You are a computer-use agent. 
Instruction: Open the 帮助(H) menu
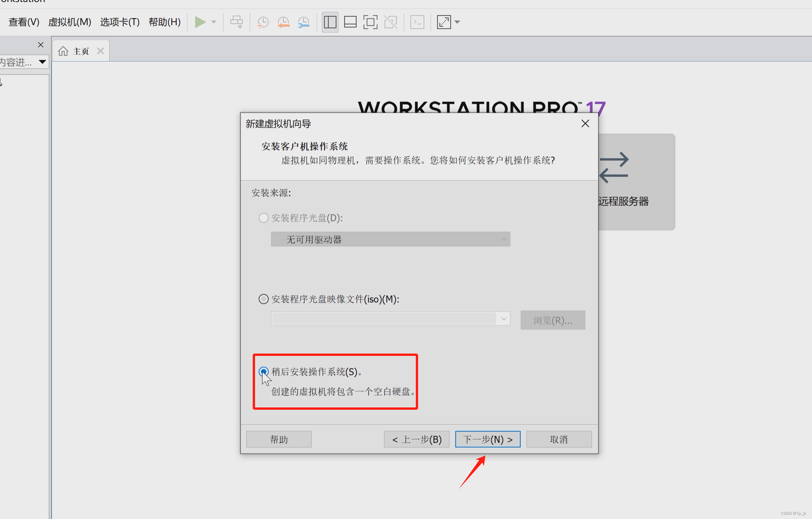click(x=164, y=22)
